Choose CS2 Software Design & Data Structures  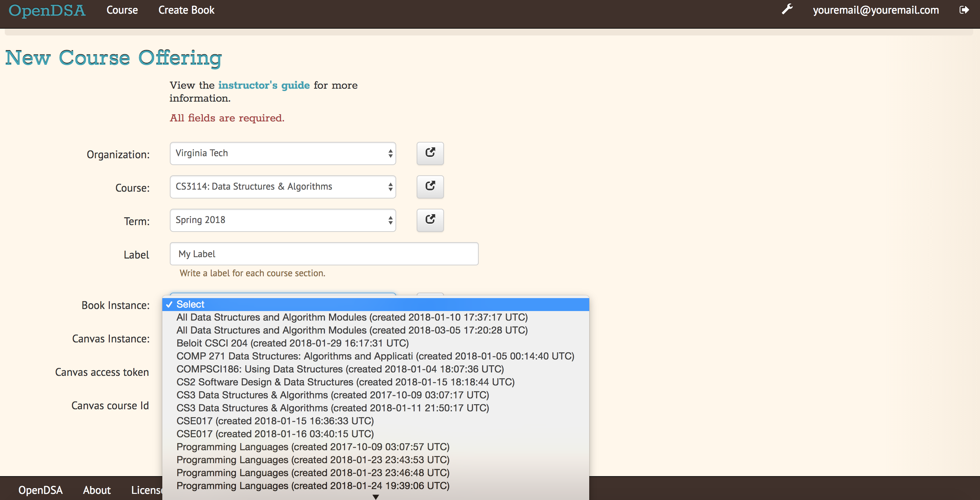[x=375, y=382]
